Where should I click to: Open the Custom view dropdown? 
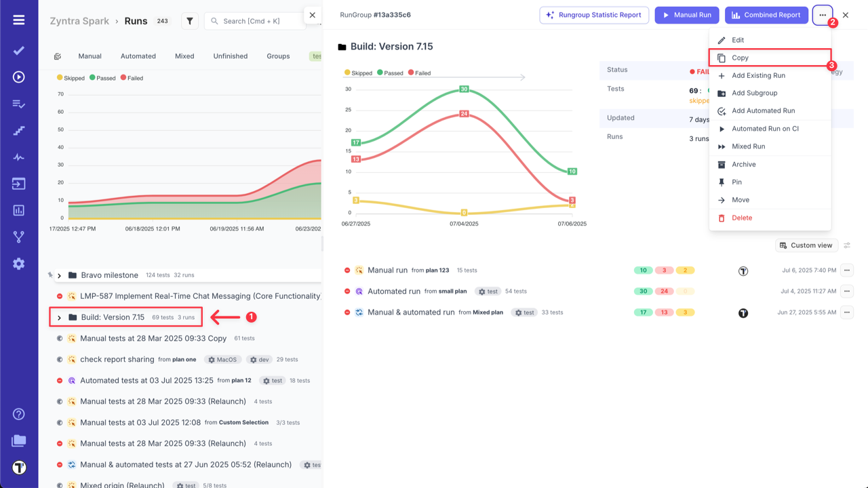tap(806, 245)
